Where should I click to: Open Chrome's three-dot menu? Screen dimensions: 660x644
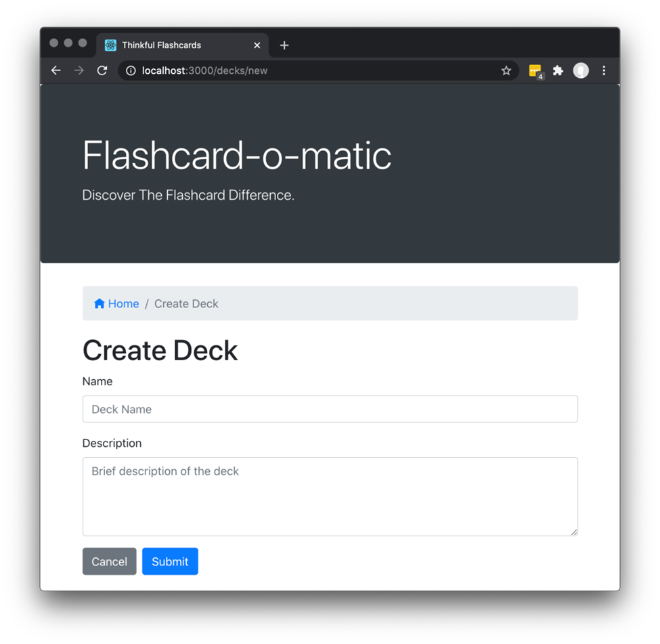[603, 70]
